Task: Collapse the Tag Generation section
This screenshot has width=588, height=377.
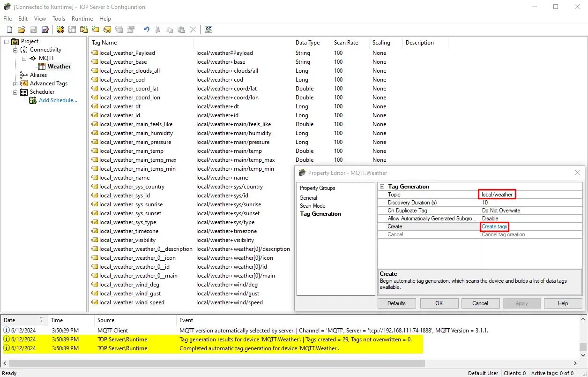Action: point(382,186)
